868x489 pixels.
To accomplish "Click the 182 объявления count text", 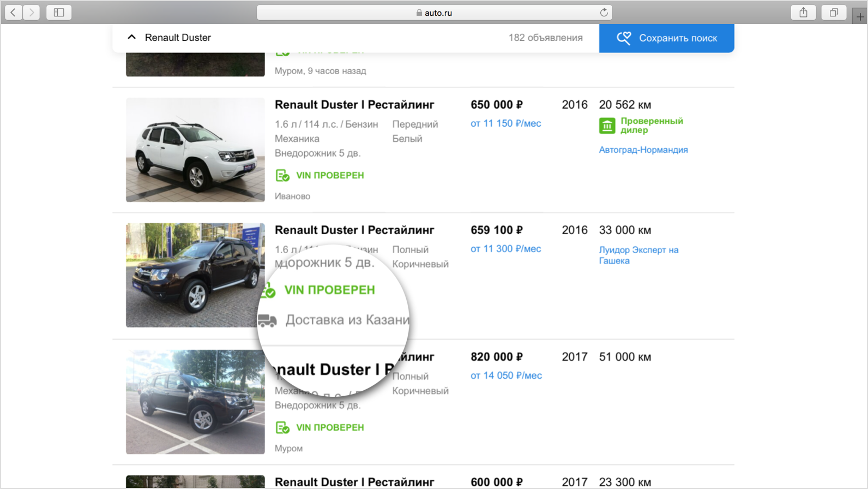I will [x=545, y=38].
